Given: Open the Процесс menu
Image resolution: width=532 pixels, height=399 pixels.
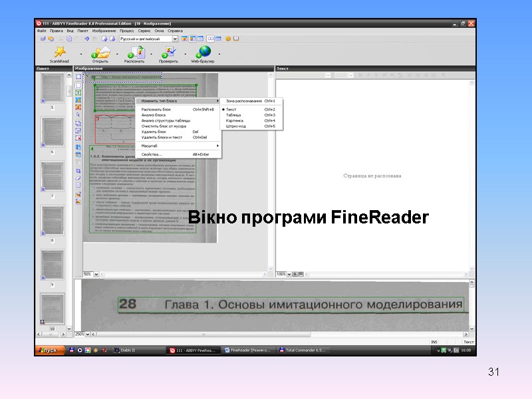Looking at the screenshot, I should (x=127, y=31).
